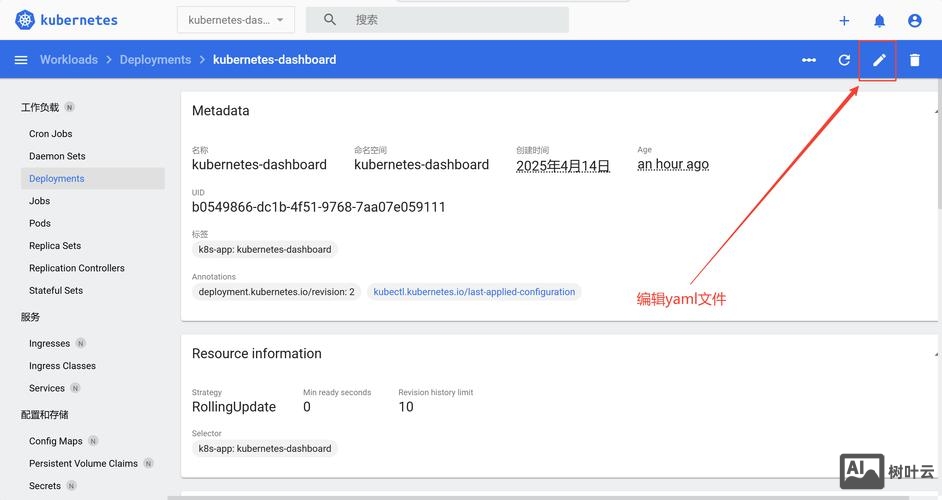Click the scale resource icon

point(809,60)
